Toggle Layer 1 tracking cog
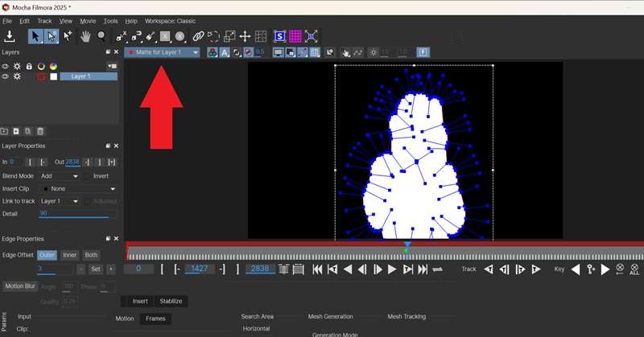Viewport: 644px width, 337px height. [17, 76]
